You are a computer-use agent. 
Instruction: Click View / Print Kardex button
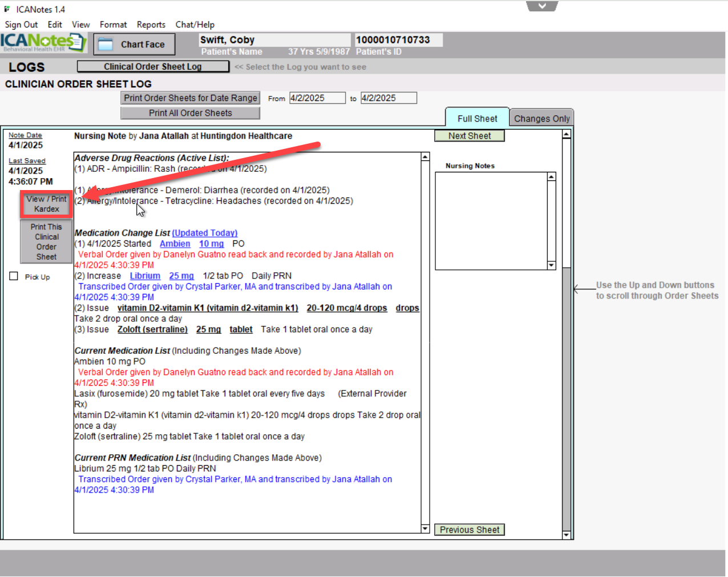point(46,204)
